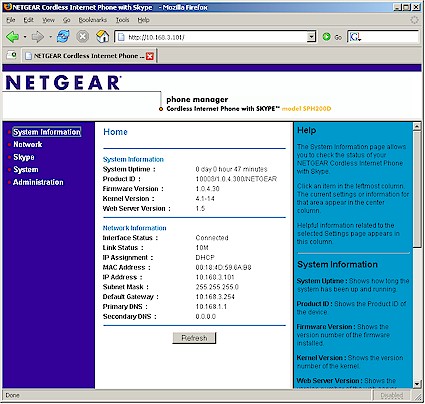Click the Help panel scroll down arrow
425x404 pixels.
point(417,384)
